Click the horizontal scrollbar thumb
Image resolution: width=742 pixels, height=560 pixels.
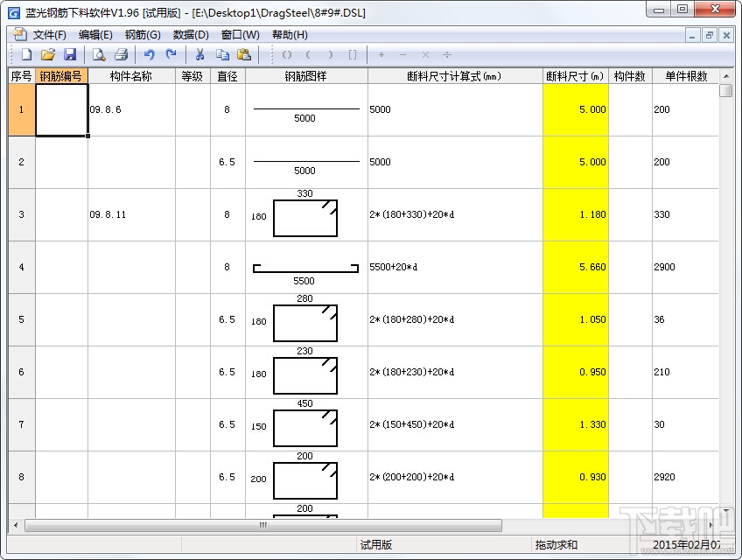pyautogui.click(x=263, y=525)
